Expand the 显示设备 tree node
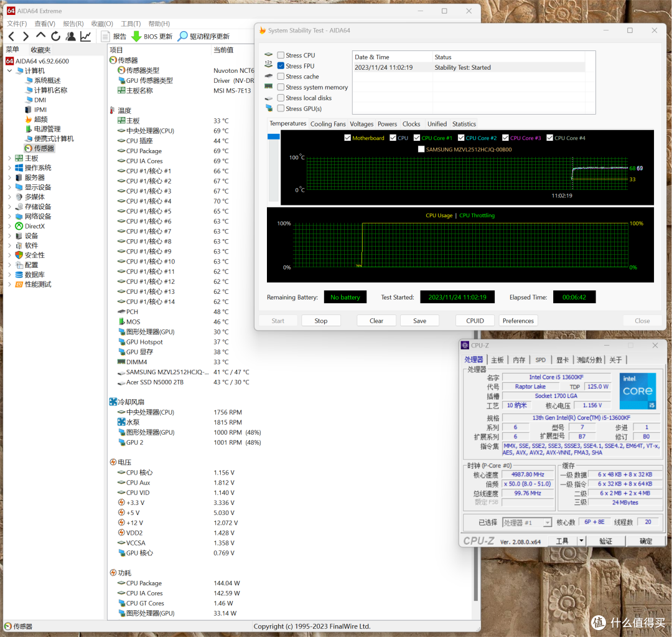Image resolution: width=672 pixels, height=637 pixels. tap(9, 187)
